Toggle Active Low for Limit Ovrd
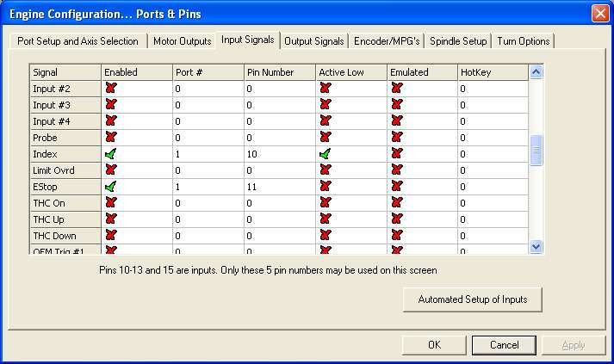The image size is (614, 364). (x=326, y=170)
